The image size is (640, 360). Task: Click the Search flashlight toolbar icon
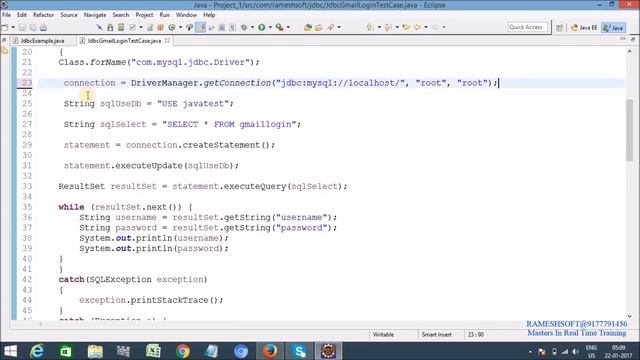[x=330, y=27]
